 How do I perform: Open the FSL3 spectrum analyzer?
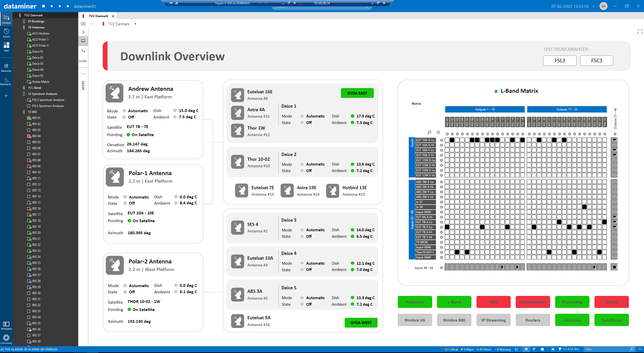pyautogui.click(x=560, y=60)
